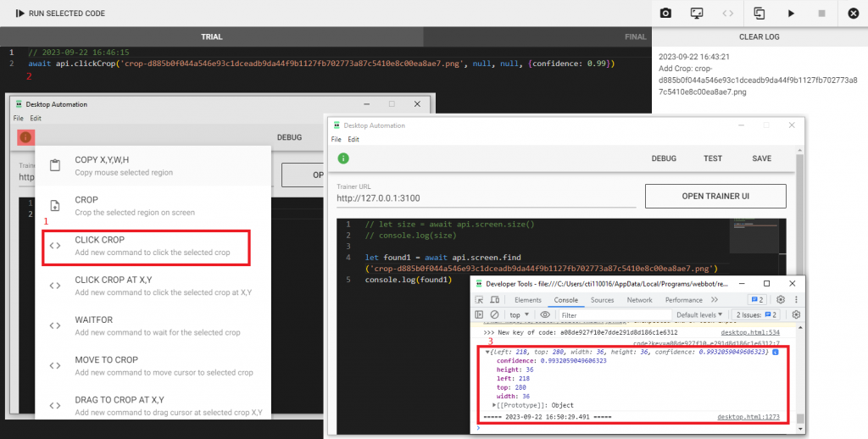Screen dimensions: 868x439
Task: Click the inspect element icon in Developer Tools
Action: pyautogui.click(x=480, y=299)
